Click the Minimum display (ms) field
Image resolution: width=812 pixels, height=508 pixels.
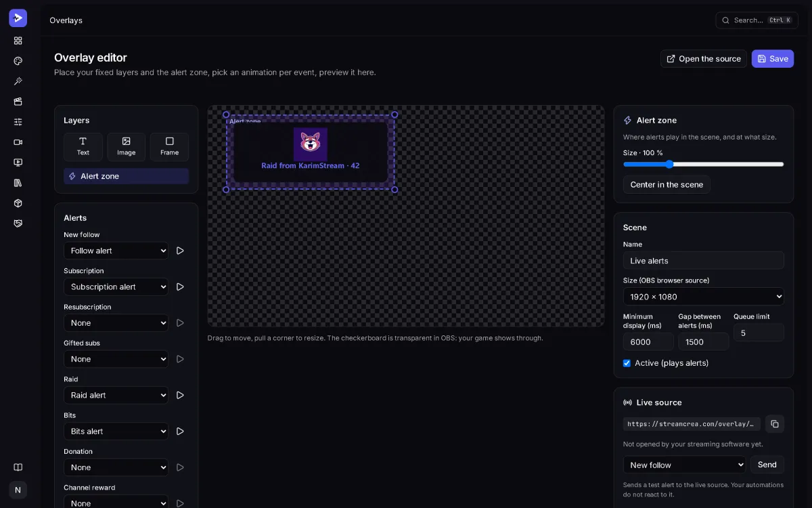[648, 342]
